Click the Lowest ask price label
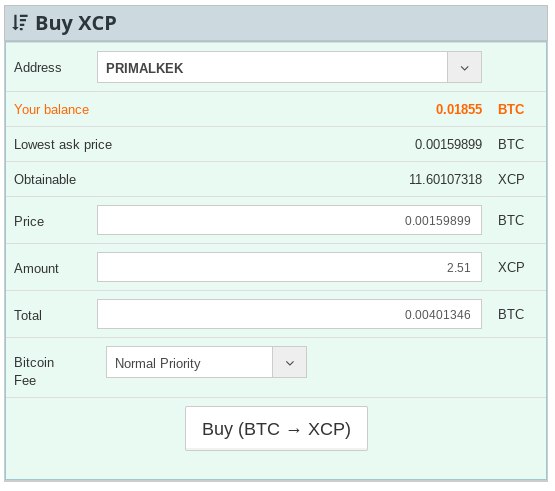The width and height of the screenshot is (555, 491). pos(63,145)
